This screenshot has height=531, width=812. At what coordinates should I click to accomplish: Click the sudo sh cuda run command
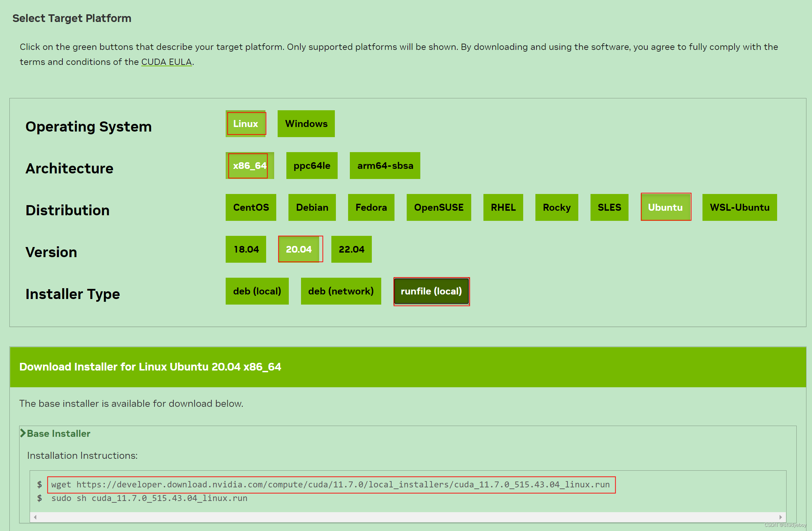pyautogui.click(x=149, y=499)
